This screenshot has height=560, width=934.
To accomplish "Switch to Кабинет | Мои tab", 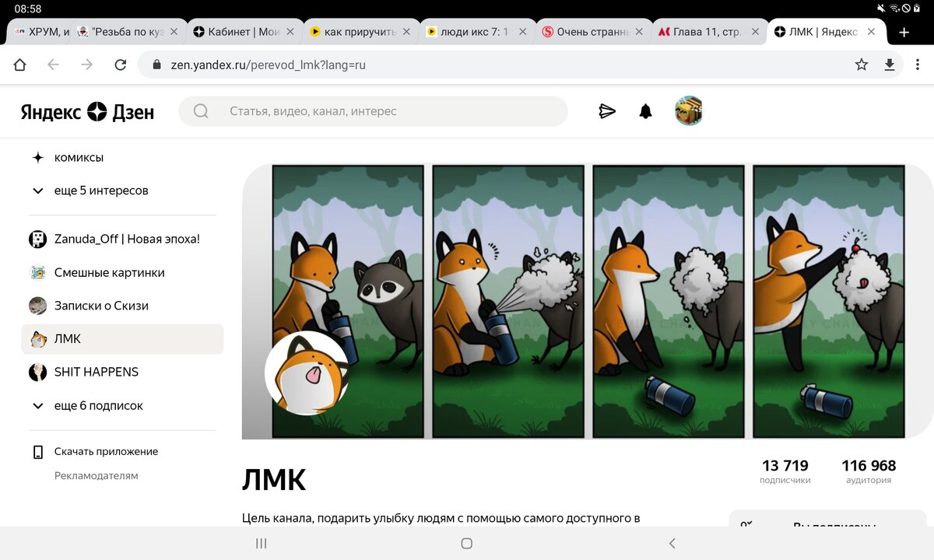I will (244, 32).
